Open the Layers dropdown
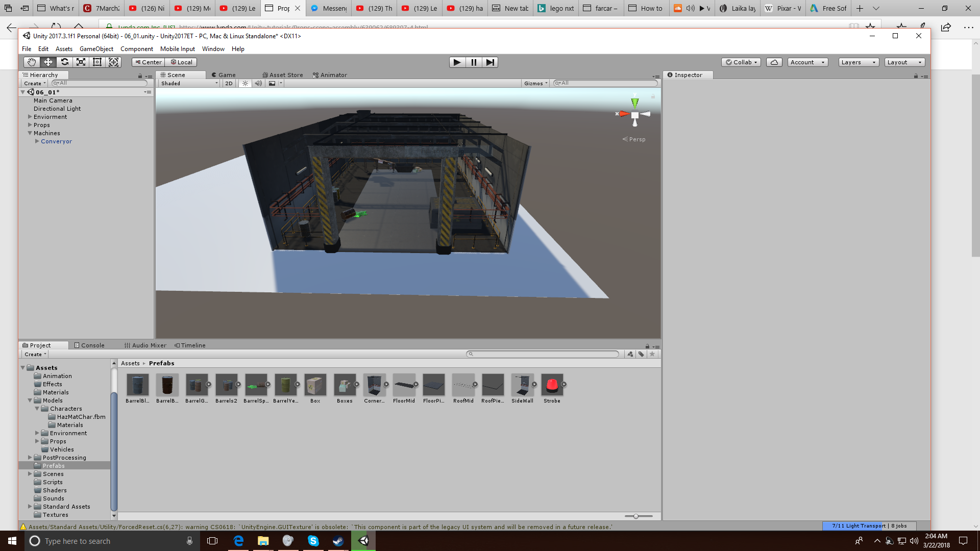The height and width of the screenshot is (551, 980). click(x=859, y=62)
